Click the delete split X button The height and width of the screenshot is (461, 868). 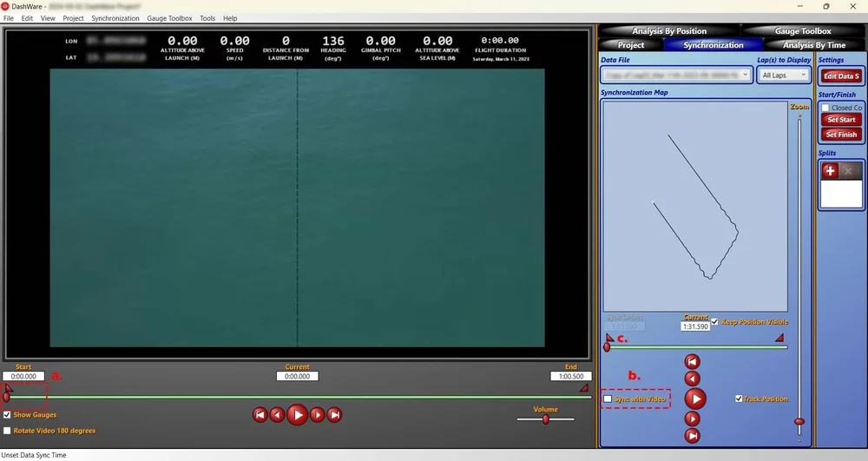pyautogui.click(x=847, y=170)
